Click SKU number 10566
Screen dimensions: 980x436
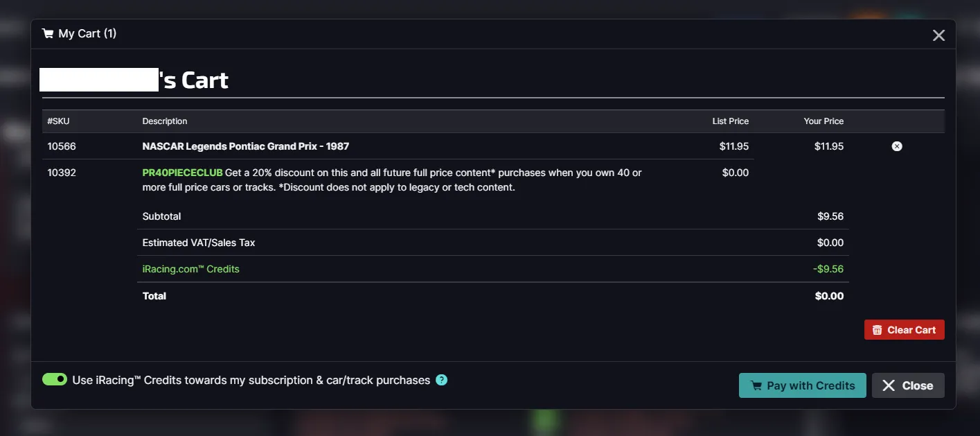click(62, 146)
